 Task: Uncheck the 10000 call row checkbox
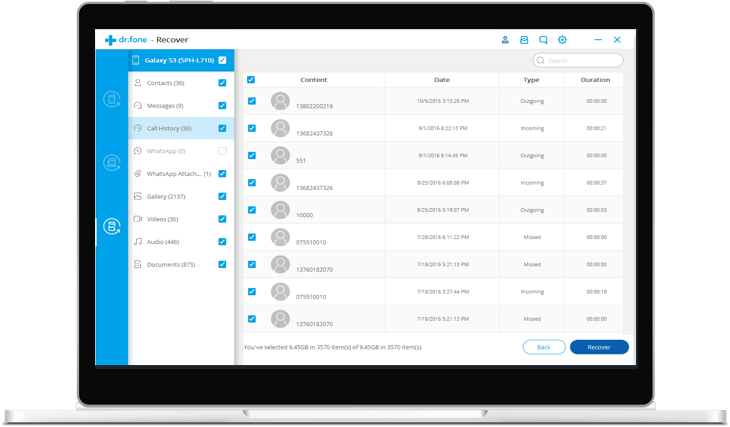point(252,210)
